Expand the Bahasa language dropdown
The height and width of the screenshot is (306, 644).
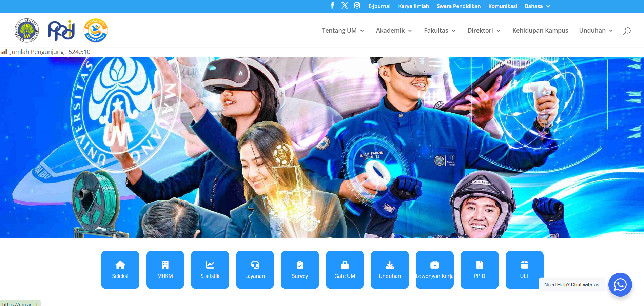(x=537, y=6)
